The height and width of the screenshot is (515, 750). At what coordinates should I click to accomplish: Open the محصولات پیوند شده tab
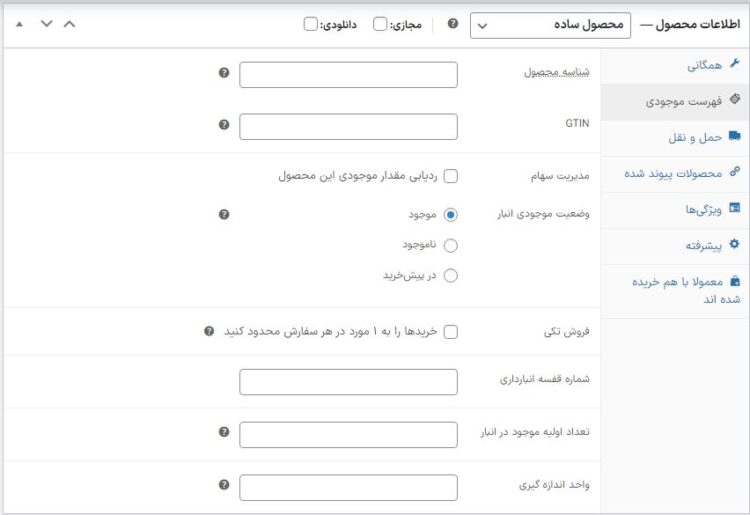coord(675,174)
